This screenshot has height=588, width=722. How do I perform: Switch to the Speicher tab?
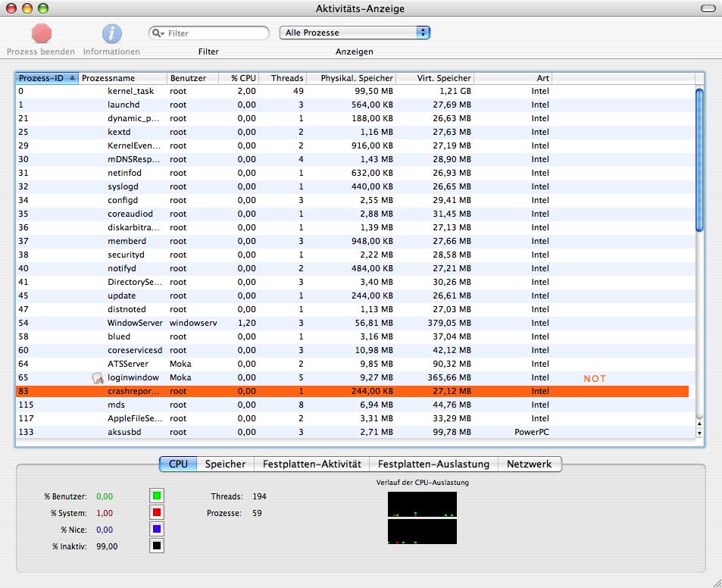[225, 464]
